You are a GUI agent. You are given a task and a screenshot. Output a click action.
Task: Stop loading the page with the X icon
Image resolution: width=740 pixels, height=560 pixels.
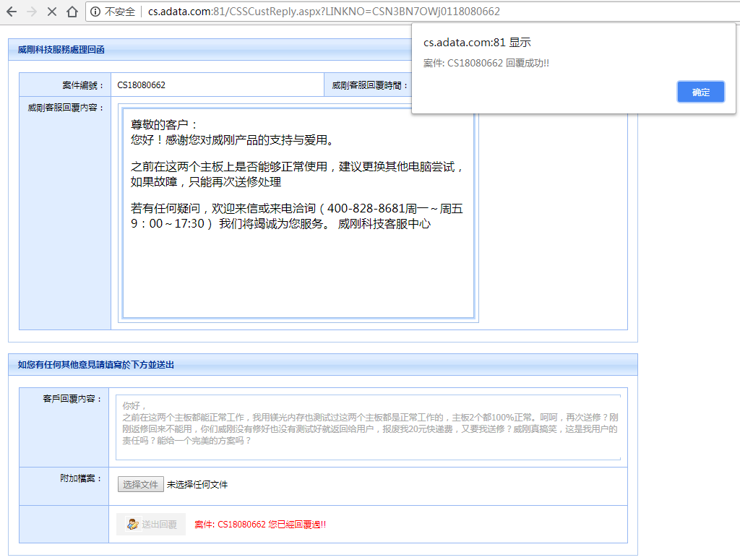tap(52, 12)
